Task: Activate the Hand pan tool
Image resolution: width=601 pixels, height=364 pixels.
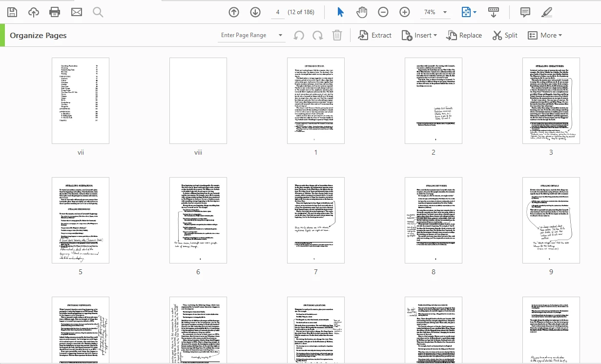Action: click(x=362, y=12)
